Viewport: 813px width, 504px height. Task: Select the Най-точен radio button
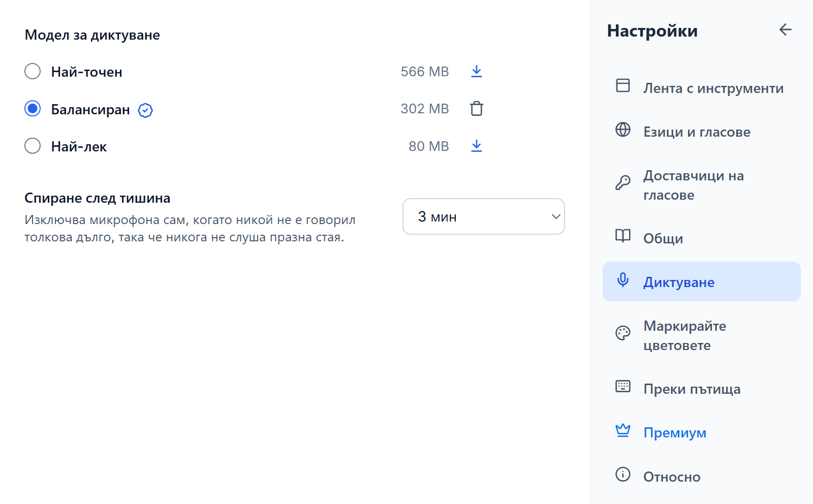pos(33,71)
